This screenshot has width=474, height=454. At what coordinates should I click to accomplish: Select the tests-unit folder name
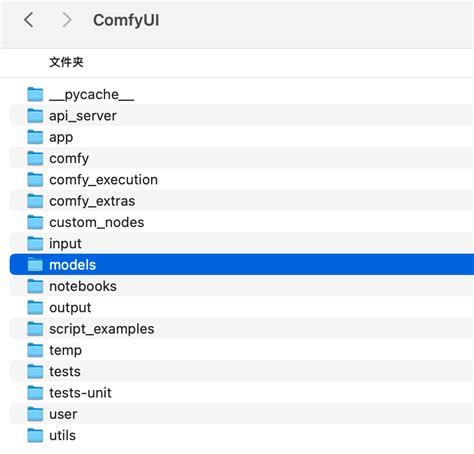click(80, 393)
